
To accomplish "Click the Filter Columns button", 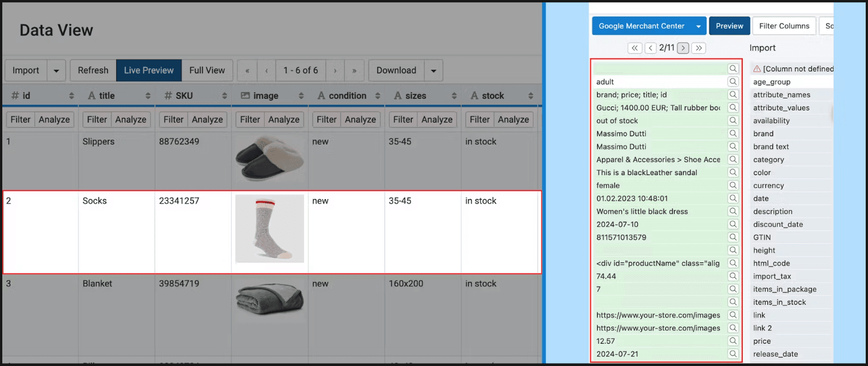I will click(x=784, y=26).
